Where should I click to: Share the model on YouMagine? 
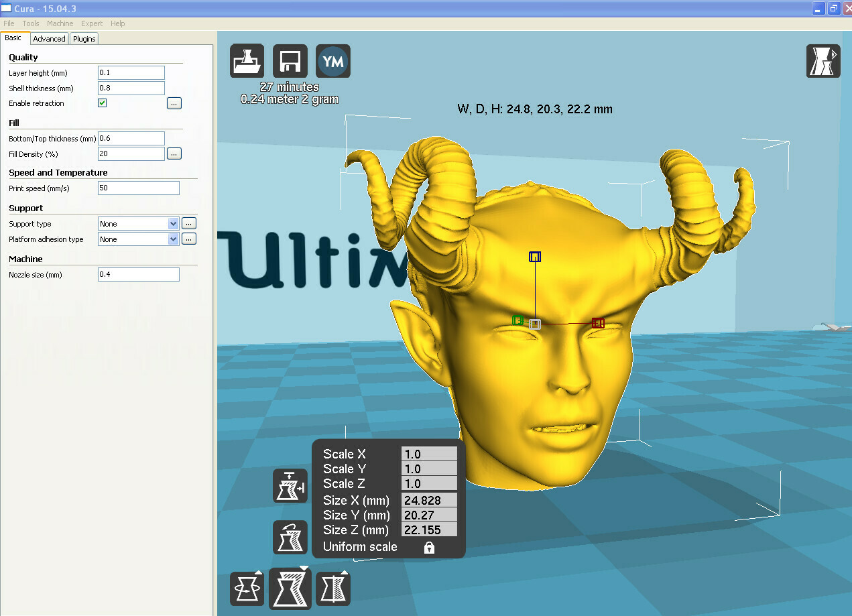click(332, 60)
